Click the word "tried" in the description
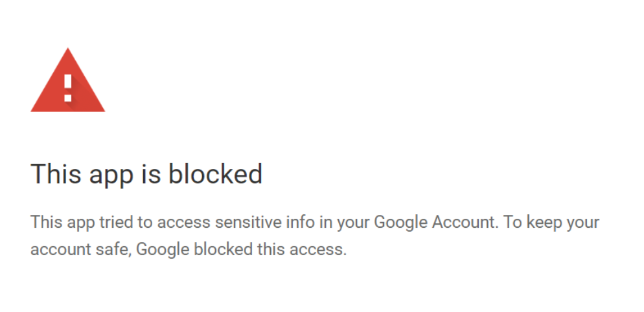Image resolution: width=644 pixels, height=312 pixels. (116, 222)
